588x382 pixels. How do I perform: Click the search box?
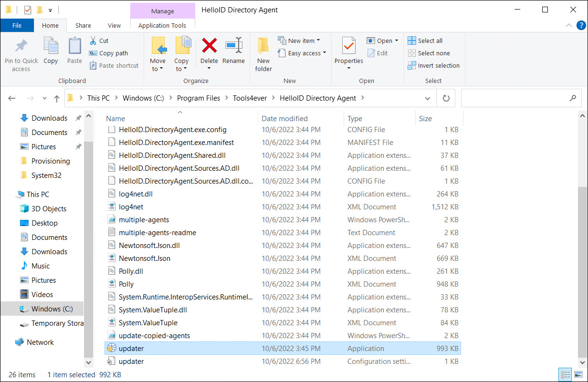[x=521, y=98]
